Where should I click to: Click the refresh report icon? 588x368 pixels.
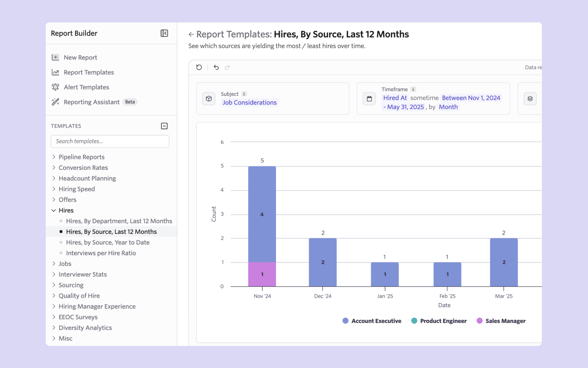[x=199, y=67]
